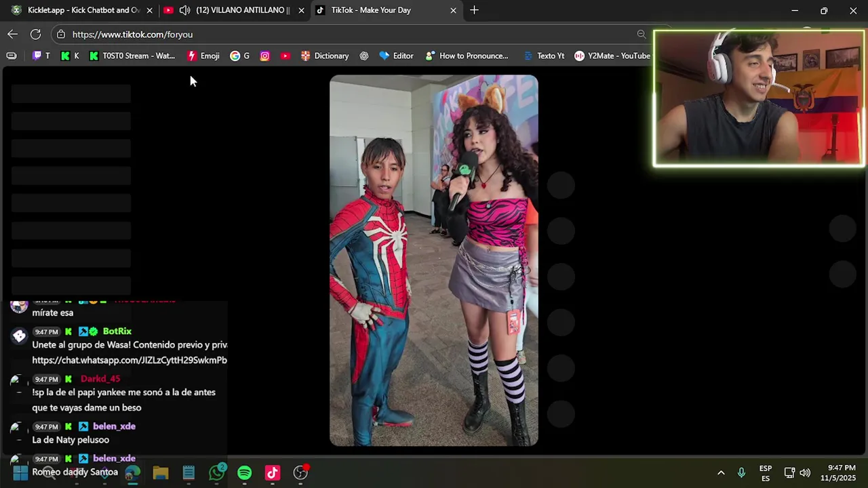The width and height of the screenshot is (868, 488).
Task: Open the Editor bookmark
Action: point(396,56)
